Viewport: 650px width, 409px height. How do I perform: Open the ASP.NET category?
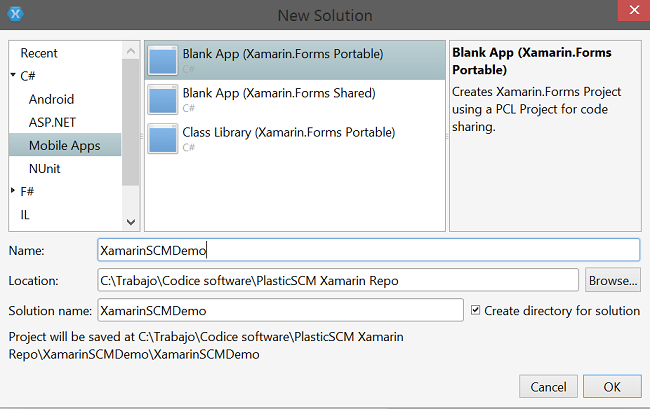(x=52, y=122)
